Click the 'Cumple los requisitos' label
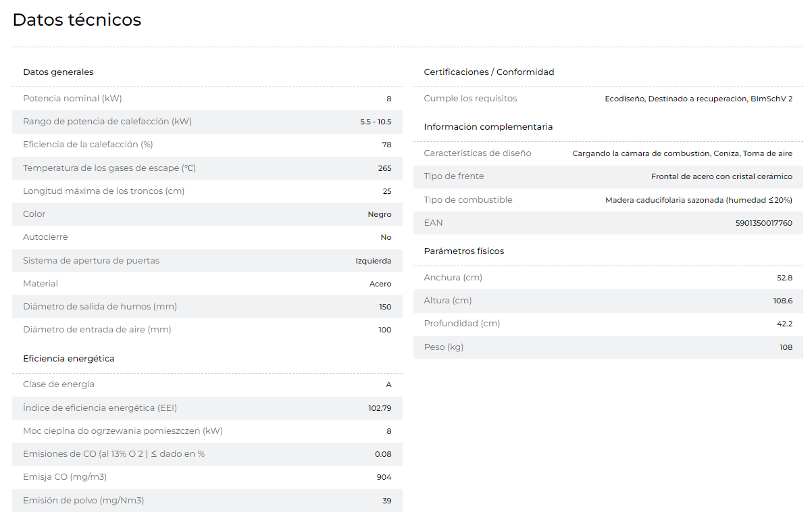 point(470,99)
